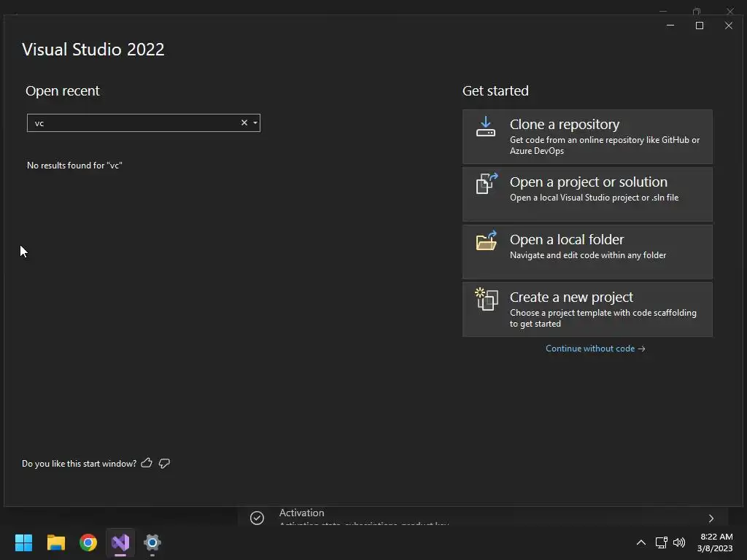747x560 pixels.
Task: Give thumbs up for the start window
Action: click(x=147, y=463)
